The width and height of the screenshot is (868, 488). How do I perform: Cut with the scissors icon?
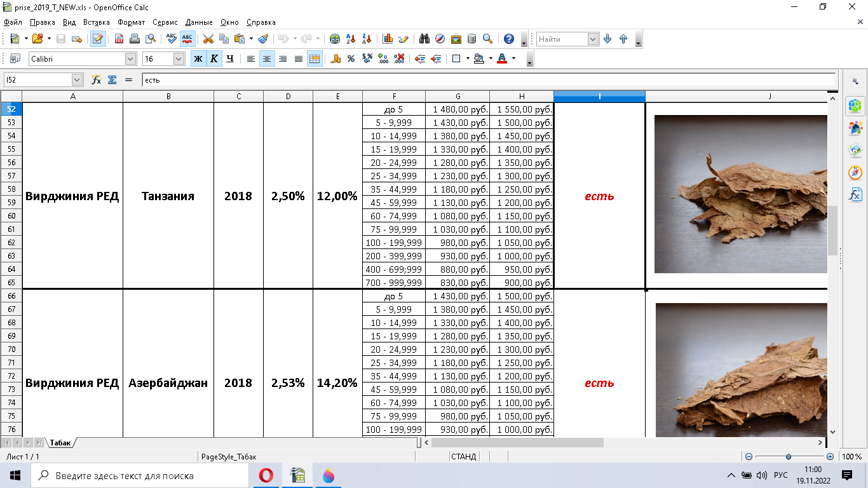coord(208,39)
